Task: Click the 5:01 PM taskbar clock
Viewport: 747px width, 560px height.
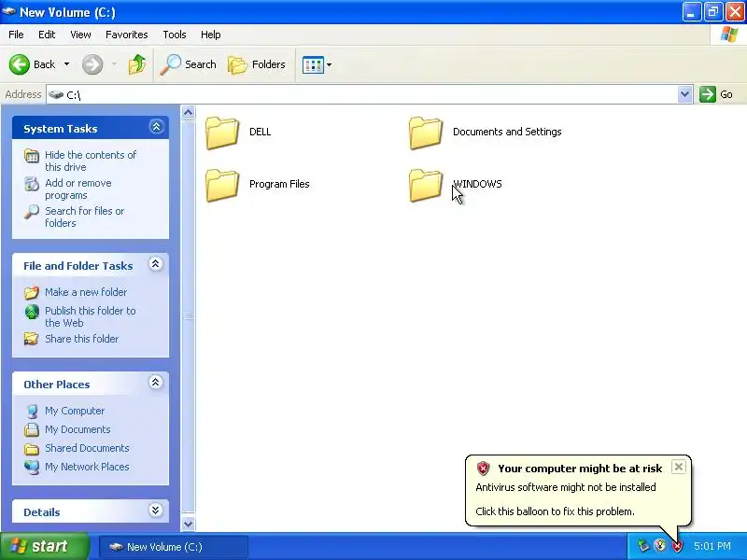Action: click(x=712, y=546)
